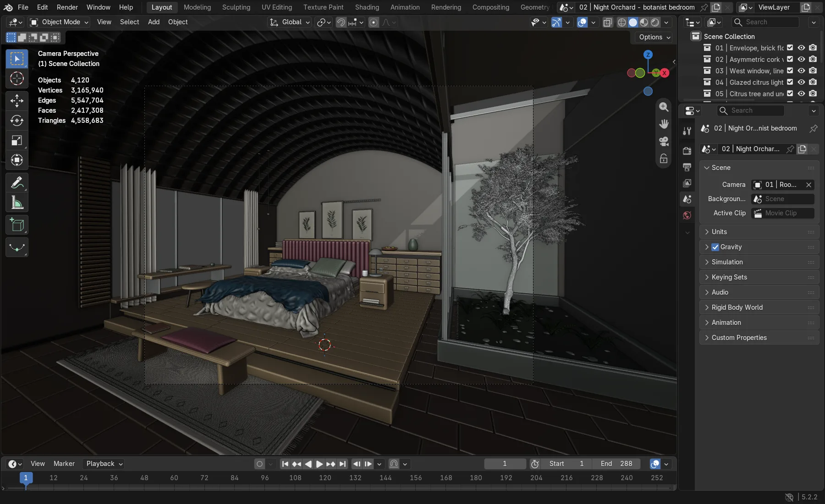The width and height of the screenshot is (825, 504).
Task: Hide the 04 Glazed citrus light collection
Action: point(801,82)
